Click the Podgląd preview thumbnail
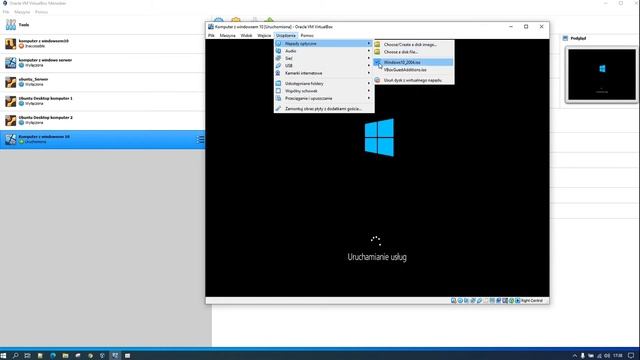 point(602,75)
